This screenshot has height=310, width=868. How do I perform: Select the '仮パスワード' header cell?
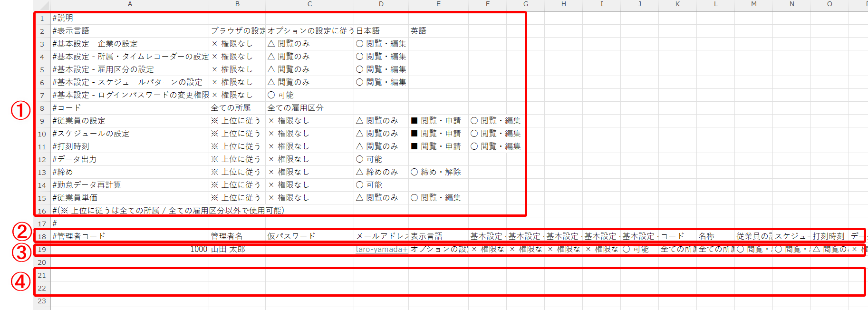(310, 236)
